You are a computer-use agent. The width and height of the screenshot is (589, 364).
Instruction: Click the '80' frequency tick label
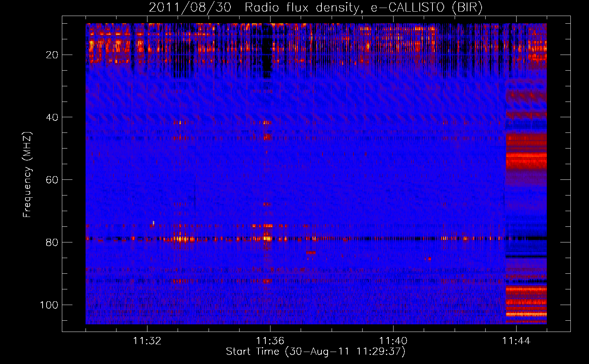tap(52, 242)
